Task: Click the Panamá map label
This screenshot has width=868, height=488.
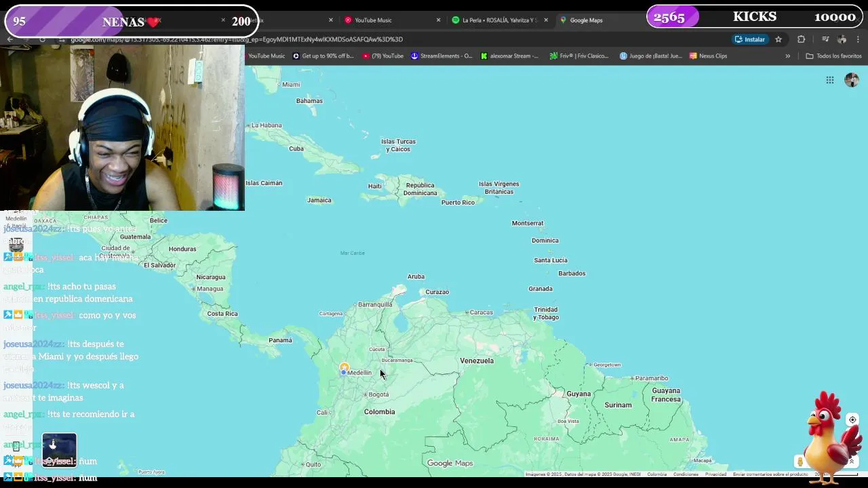Action: (280, 340)
